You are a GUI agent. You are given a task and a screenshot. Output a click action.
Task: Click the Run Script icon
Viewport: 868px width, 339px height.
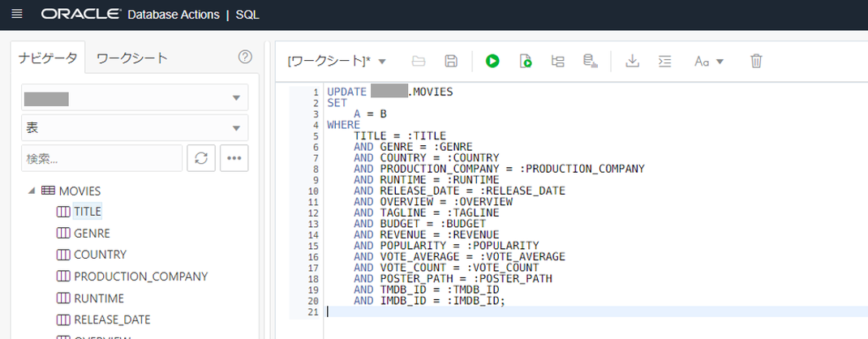[x=526, y=61]
